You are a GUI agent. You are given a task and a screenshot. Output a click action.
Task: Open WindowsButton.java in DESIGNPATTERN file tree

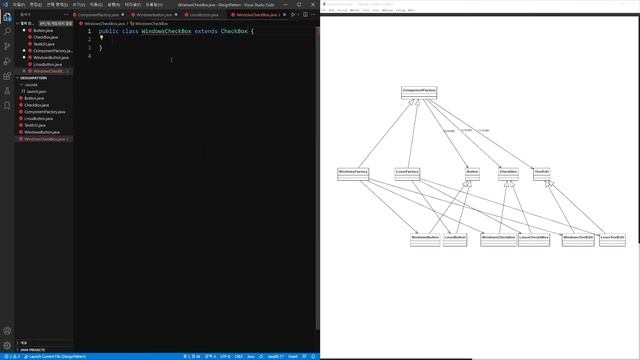[x=42, y=132]
